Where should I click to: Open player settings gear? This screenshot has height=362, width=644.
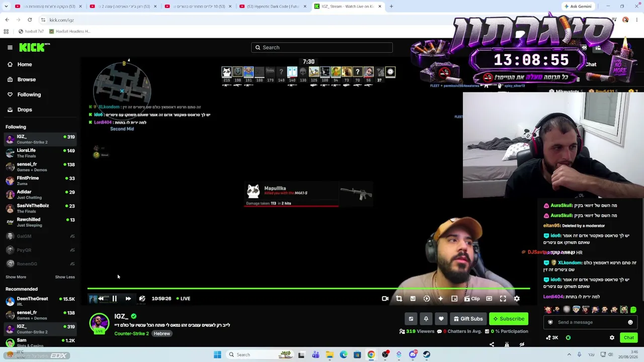517,299
